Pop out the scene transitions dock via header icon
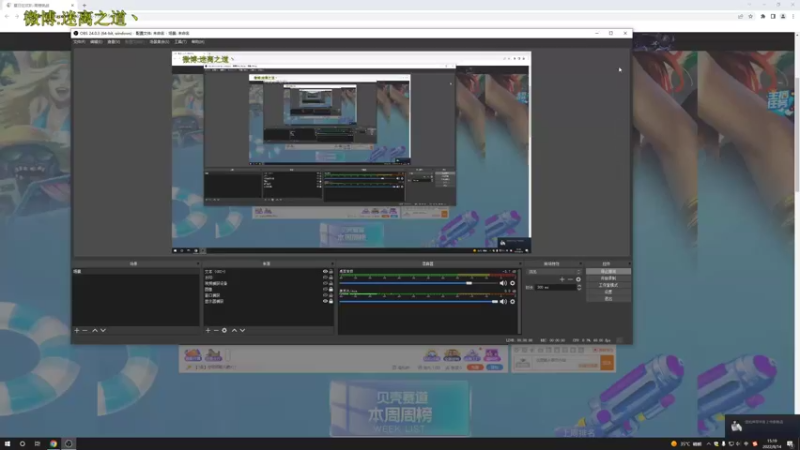Image resolution: width=800 pixels, height=450 pixels. click(581, 264)
